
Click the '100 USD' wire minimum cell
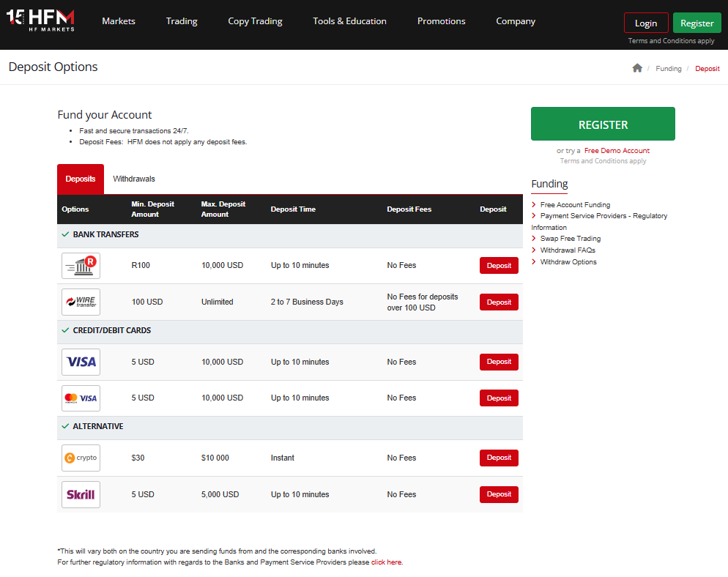(x=147, y=302)
